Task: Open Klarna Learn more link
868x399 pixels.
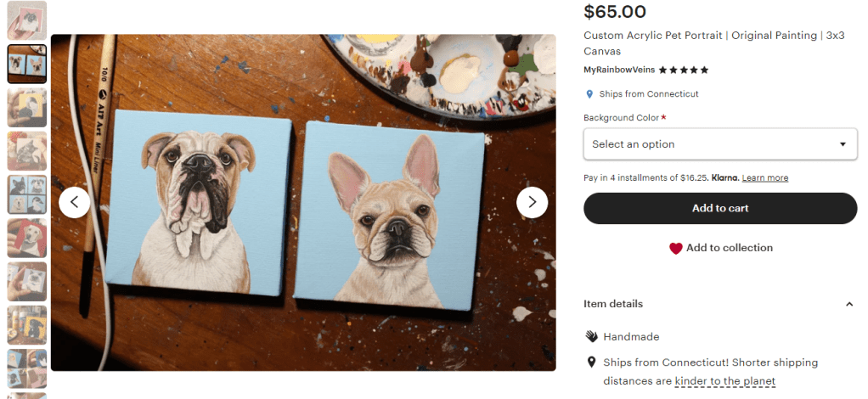Action: coord(764,178)
